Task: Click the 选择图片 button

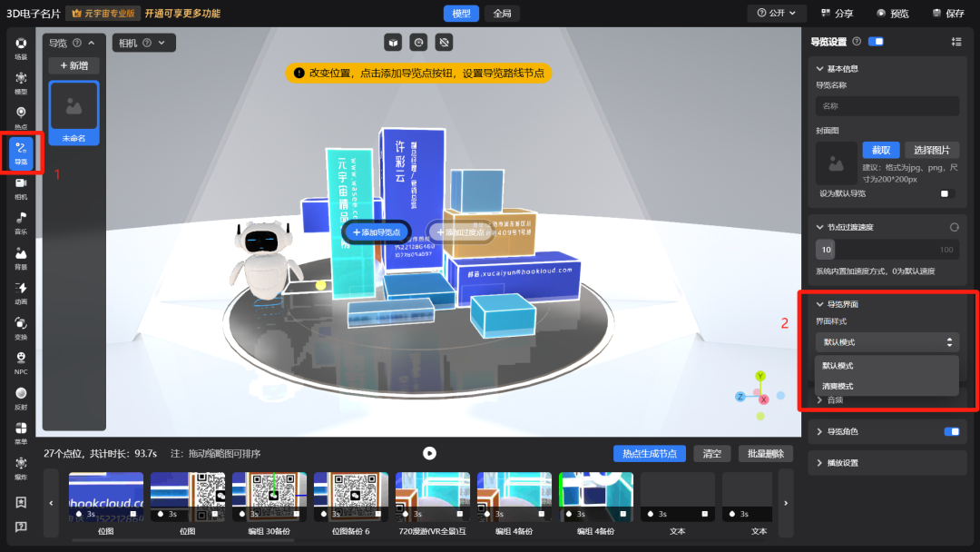Action: pos(931,150)
